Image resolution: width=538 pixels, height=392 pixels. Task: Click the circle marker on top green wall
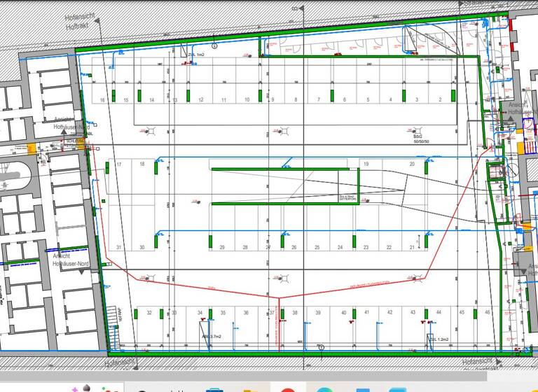[214, 46]
